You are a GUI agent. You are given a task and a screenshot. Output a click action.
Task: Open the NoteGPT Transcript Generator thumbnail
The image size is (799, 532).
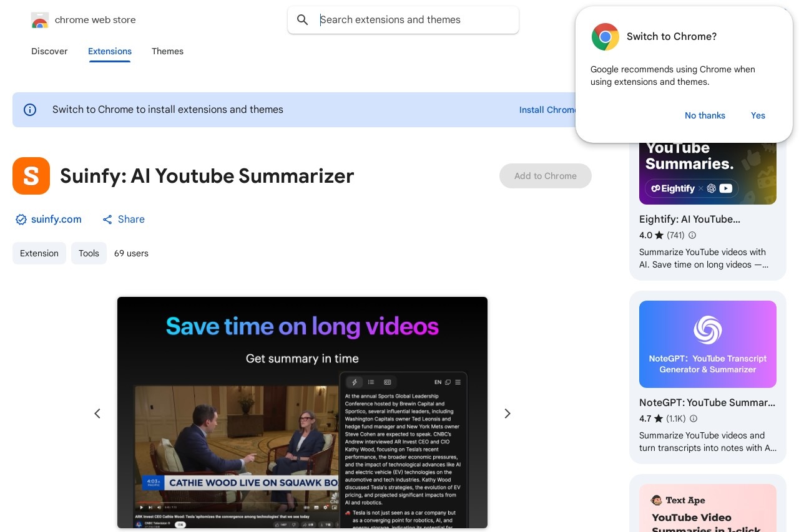point(708,344)
